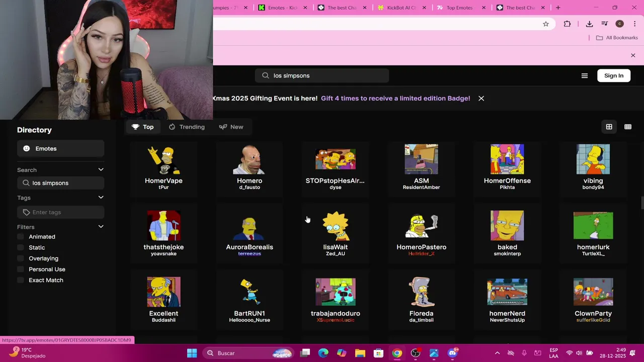Collapse the Filters section

pos(101,227)
